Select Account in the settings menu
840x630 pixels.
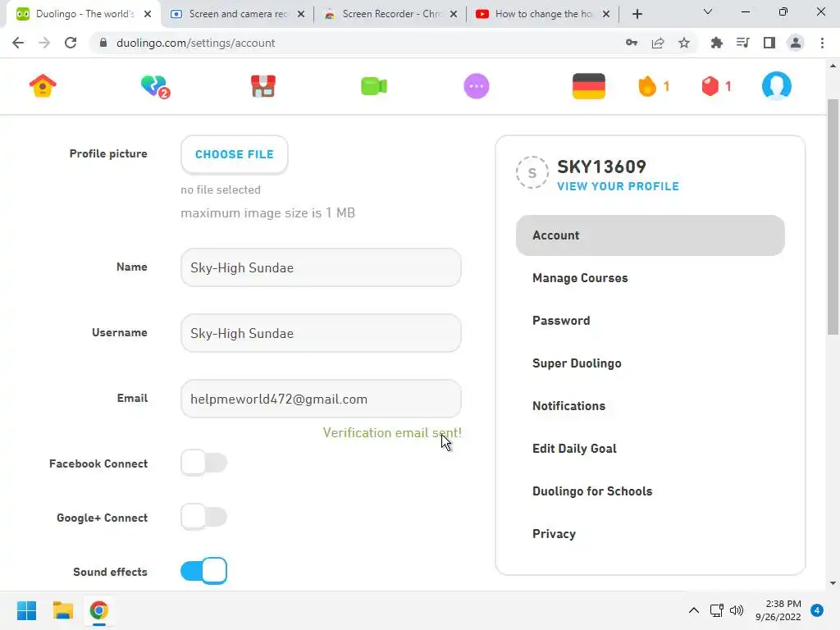point(651,235)
